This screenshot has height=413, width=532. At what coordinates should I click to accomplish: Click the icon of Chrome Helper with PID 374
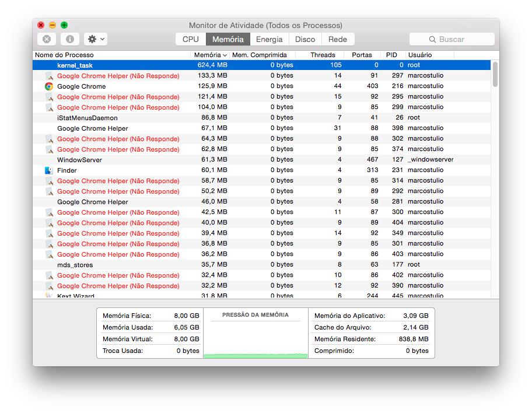pos(50,149)
